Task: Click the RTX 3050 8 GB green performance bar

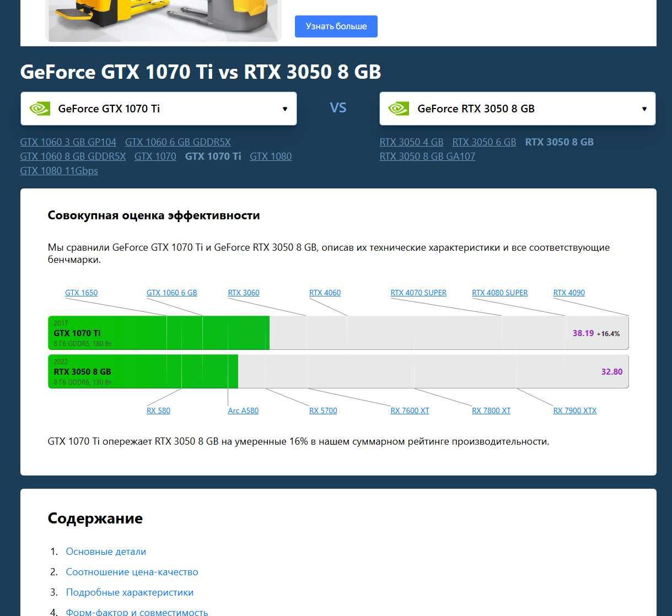Action: point(143,371)
